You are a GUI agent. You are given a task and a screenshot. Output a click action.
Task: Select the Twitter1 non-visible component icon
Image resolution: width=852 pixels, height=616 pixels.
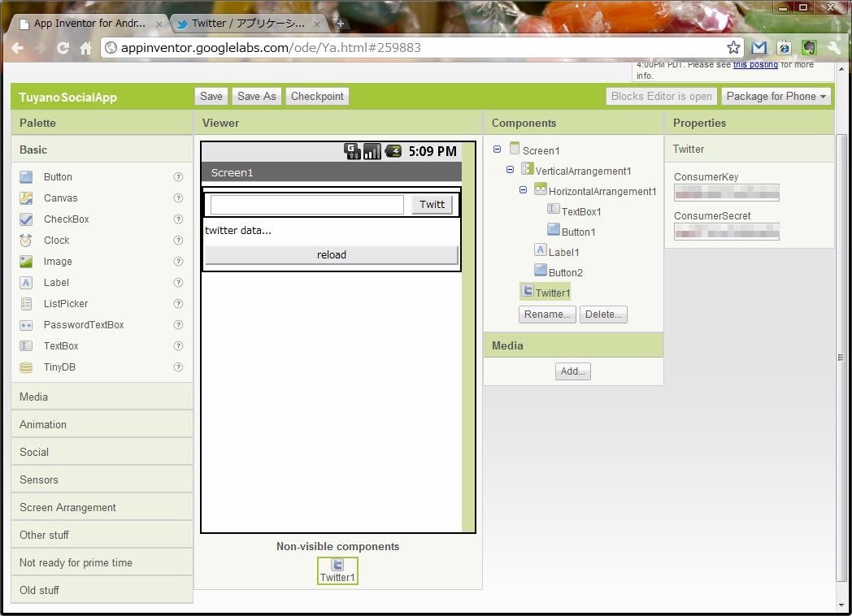point(337,566)
